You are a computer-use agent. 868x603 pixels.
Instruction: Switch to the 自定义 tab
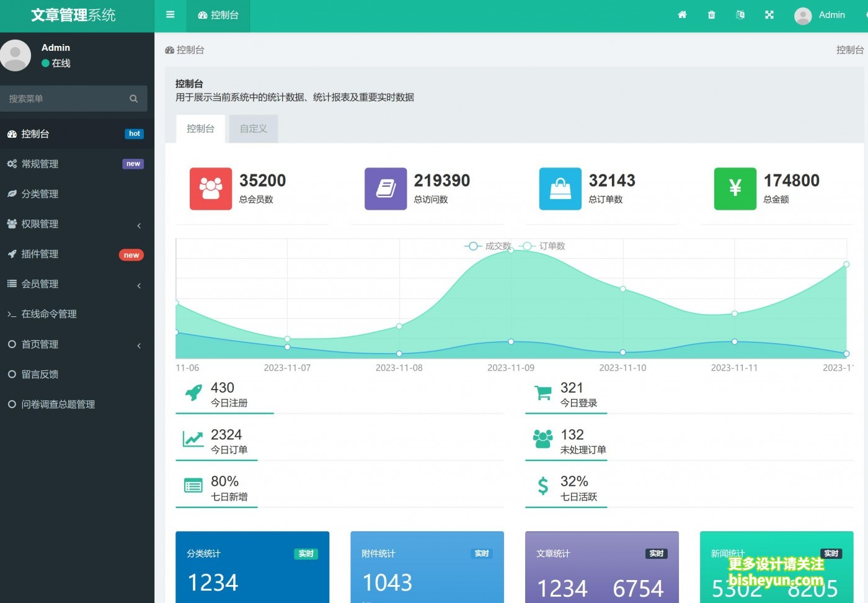coord(254,129)
